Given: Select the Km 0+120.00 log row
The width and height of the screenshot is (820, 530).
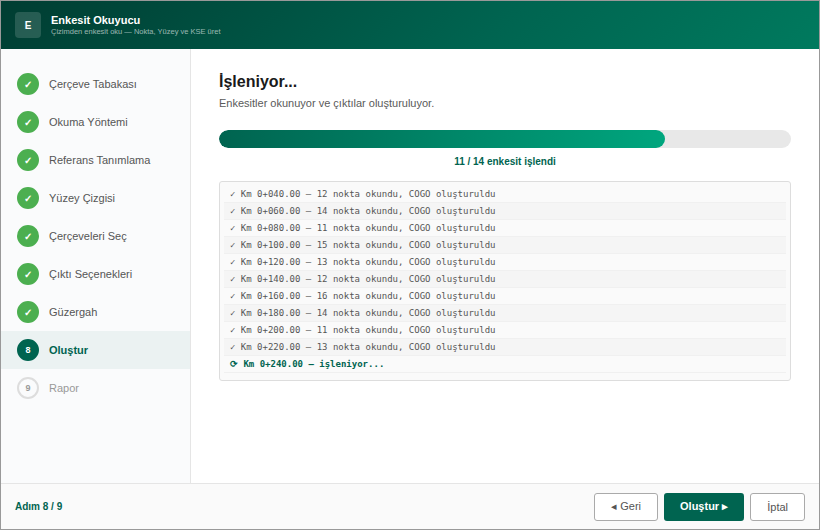Looking at the screenshot, I should pyautogui.click(x=505, y=262).
